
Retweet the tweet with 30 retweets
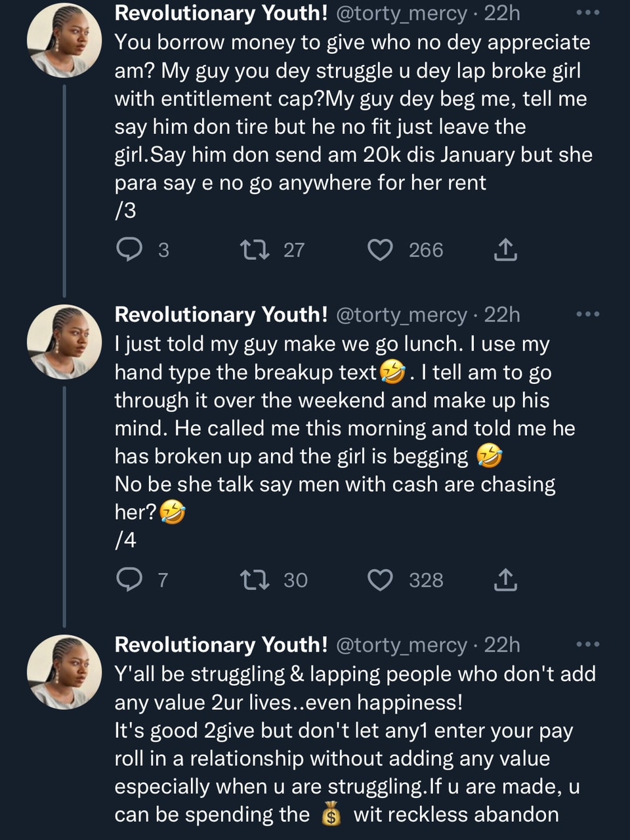click(x=255, y=580)
